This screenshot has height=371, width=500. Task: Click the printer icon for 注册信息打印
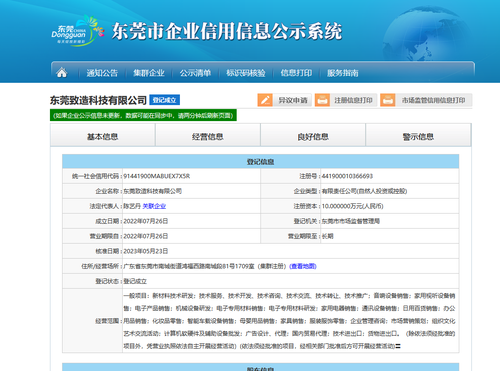pyautogui.click(x=322, y=100)
